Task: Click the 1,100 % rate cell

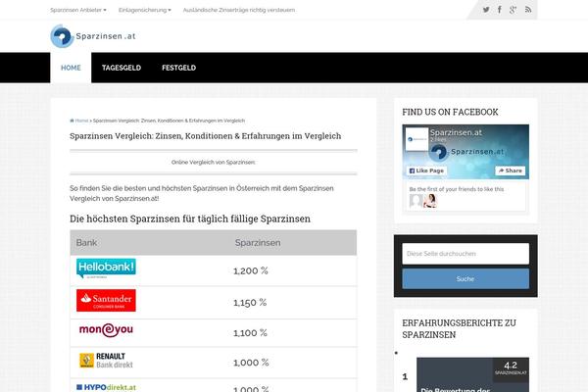Action: (250, 333)
